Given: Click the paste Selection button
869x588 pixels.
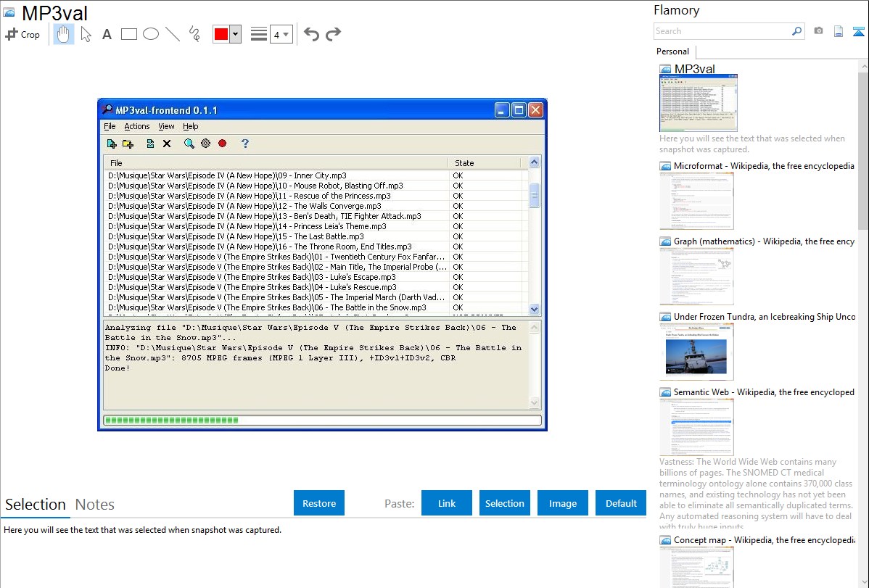Looking at the screenshot, I should tap(505, 503).
